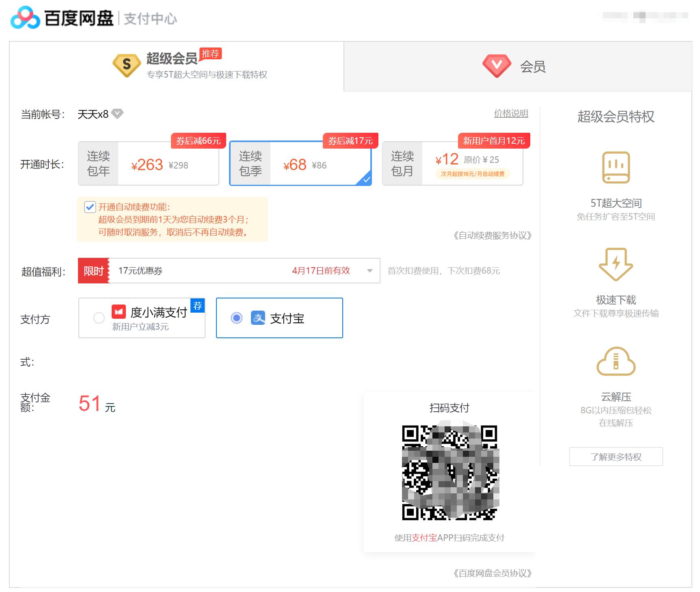
Task: Open 《自动续费服务协议》 link
Action: click(492, 236)
